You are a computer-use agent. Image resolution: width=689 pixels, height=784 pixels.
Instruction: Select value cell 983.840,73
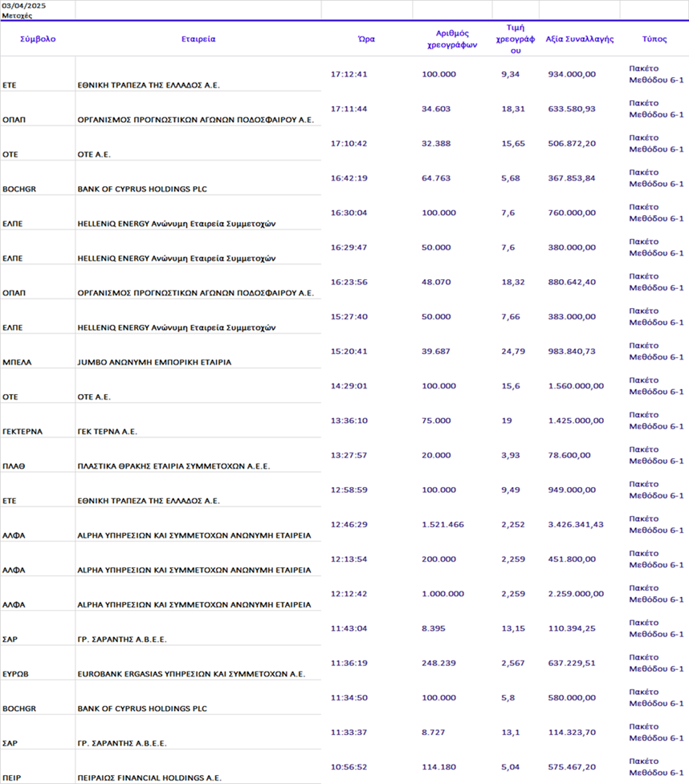coord(572,351)
